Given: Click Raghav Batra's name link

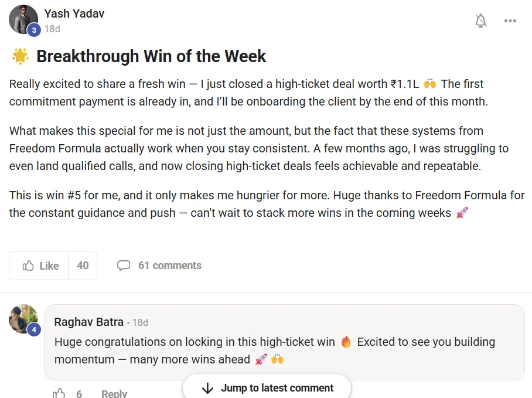Looking at the screenshot, I should click(x=90, y=322).
